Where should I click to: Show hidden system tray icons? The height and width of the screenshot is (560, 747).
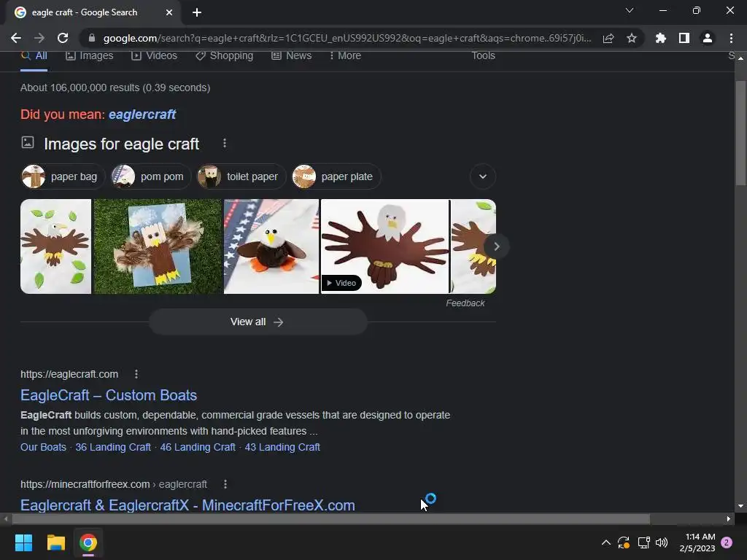click(x=606, y=542)
